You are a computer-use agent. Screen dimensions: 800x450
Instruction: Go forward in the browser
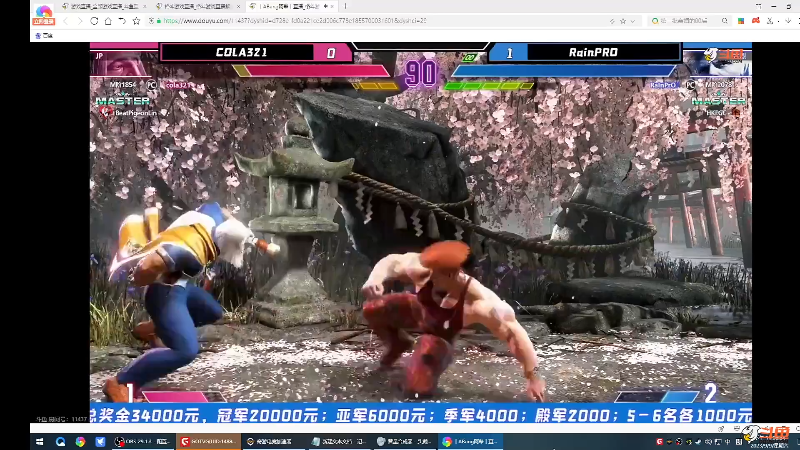80,21
